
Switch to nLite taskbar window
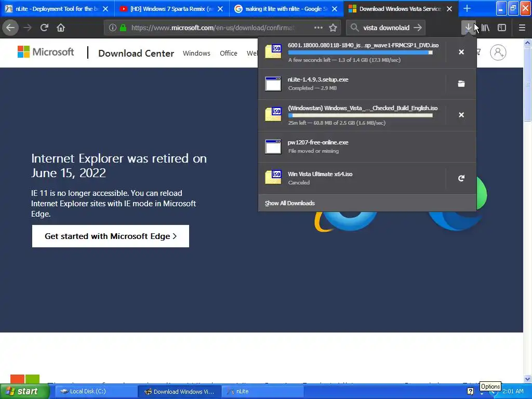click(x=263, y=391)
